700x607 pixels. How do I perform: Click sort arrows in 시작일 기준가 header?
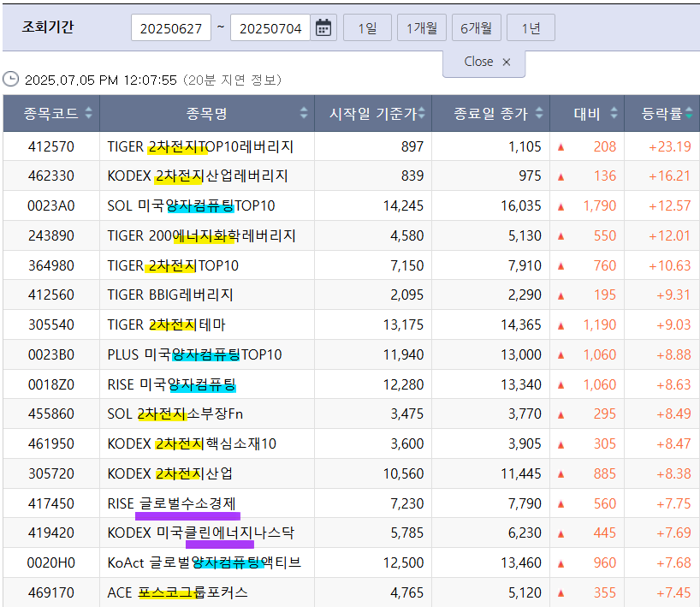click(x=422, y=114)
